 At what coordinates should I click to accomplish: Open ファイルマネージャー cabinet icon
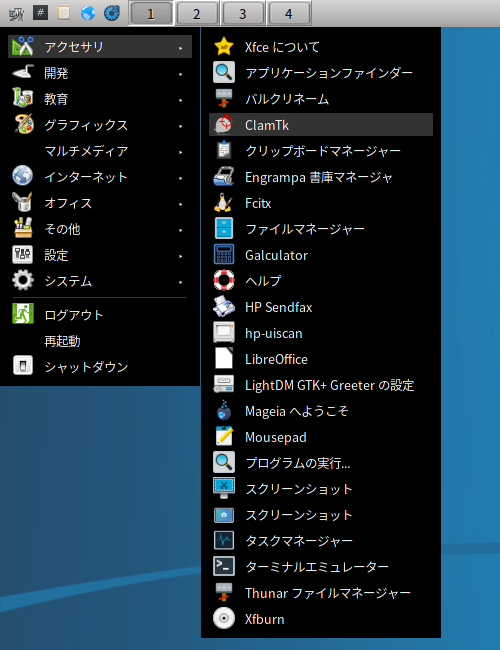224,228
